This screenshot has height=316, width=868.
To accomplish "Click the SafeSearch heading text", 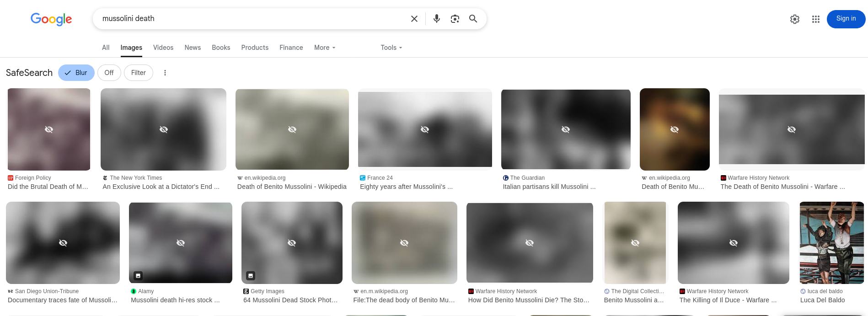I will pos(29,73).
